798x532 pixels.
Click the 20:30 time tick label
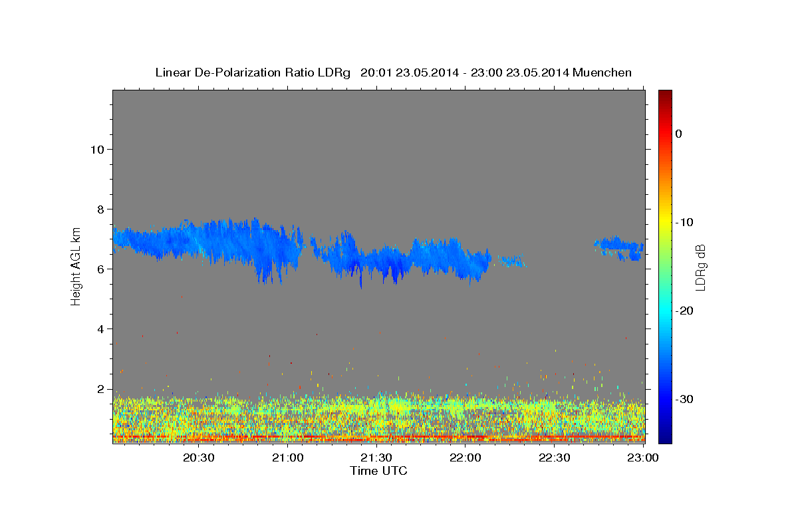click(199, 458)
